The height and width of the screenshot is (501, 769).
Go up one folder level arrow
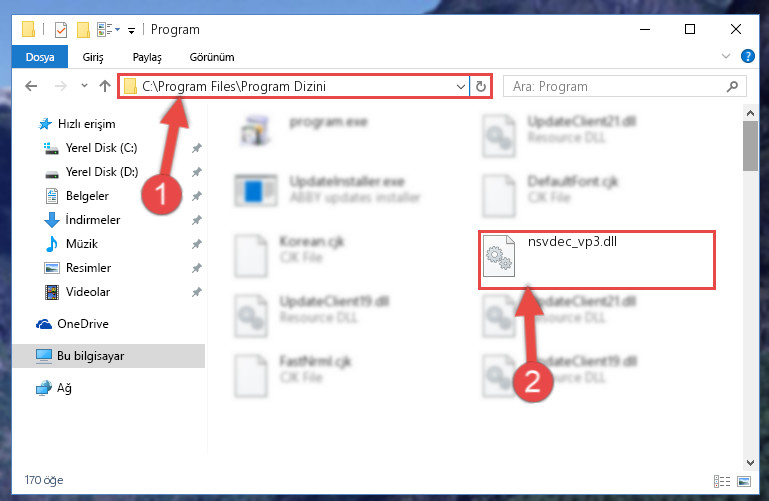[104, 86]
